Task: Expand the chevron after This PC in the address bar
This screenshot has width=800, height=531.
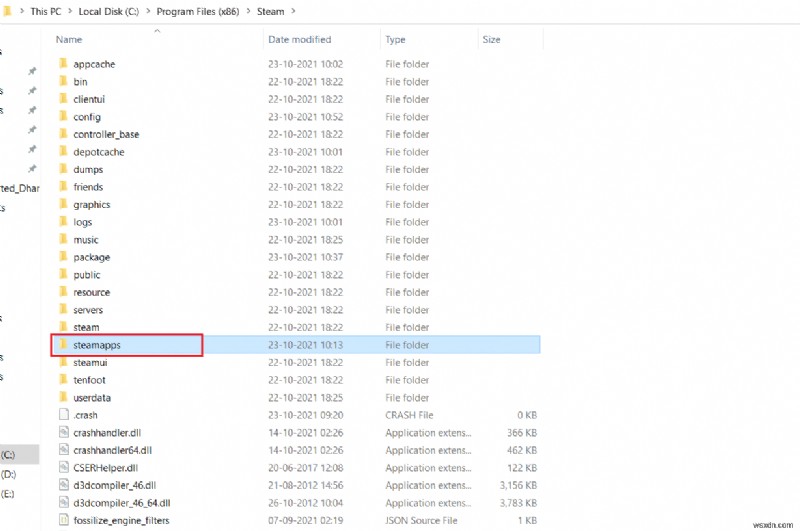Action: pos(70,11)
